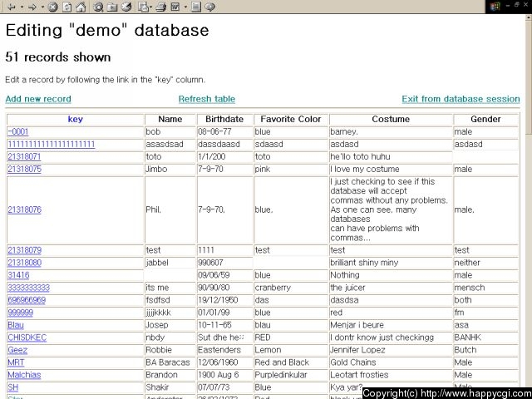Open record key 3333333333
532x399 pixels.
(29, 288)
